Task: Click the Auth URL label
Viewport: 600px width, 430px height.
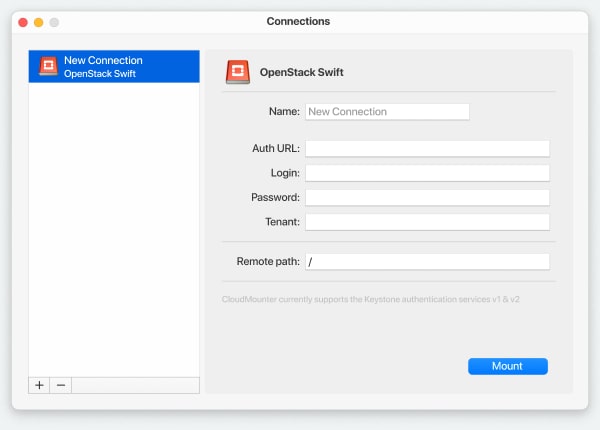Action: coord(276,148)
